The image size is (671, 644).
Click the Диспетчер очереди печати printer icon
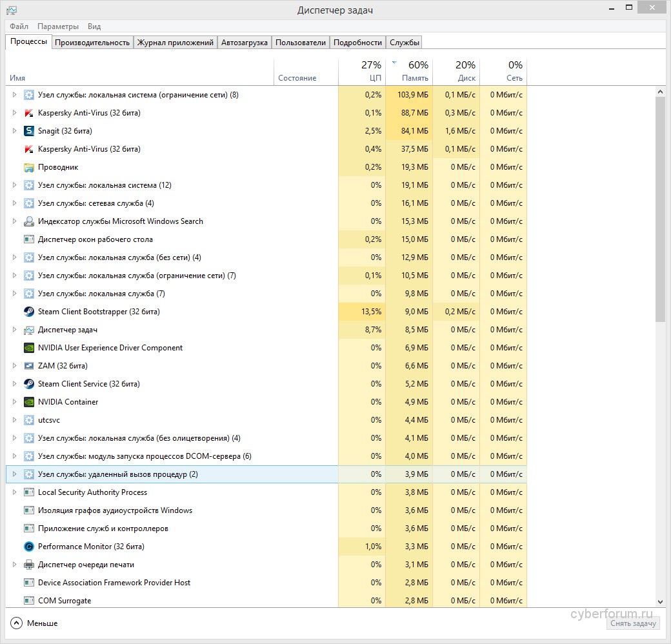click(x=28, y=565)
